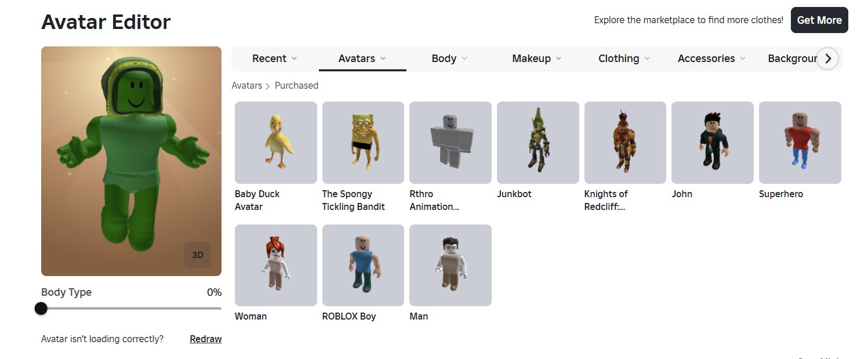Select the Junkbot avatar thumbnail
Image resolution: width=868 pixels, height=359 pixels.
(x=538, y=143)
